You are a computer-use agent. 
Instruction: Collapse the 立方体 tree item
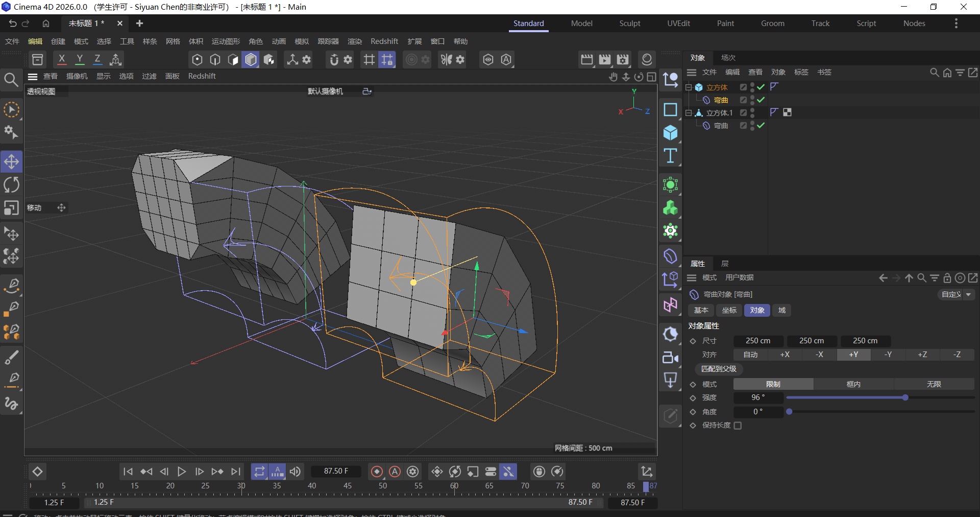(x=689, y=87)
